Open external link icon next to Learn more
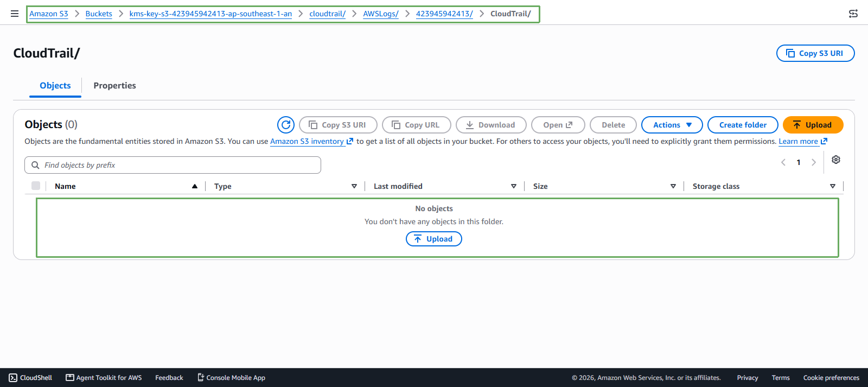This screenshot has height=387, width=868. tap(824, 141)
